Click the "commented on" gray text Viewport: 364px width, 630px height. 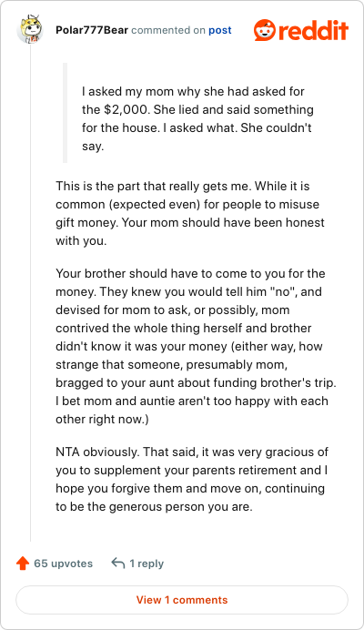[x=168, y=30]
